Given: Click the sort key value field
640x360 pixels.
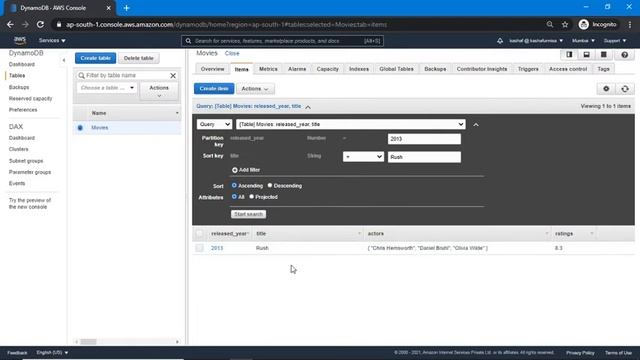Looking at the screenshot, I should [x=424, y=157].
